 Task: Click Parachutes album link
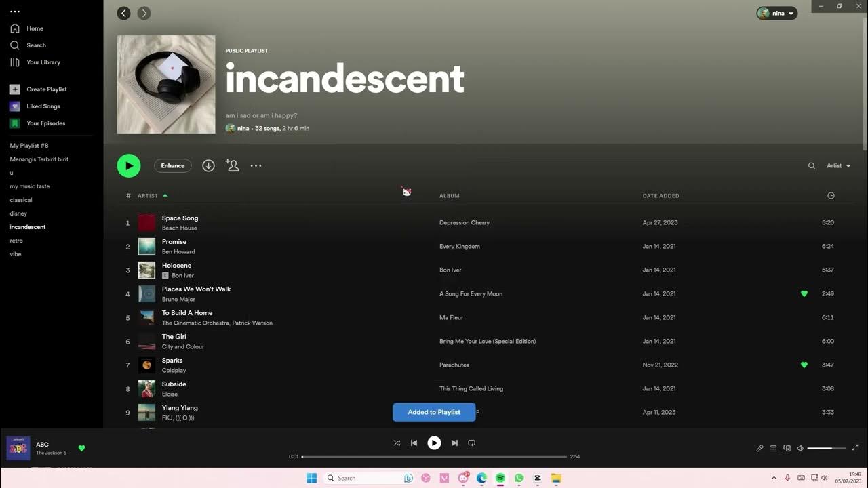pyautogui.click(x=454, y=365)
